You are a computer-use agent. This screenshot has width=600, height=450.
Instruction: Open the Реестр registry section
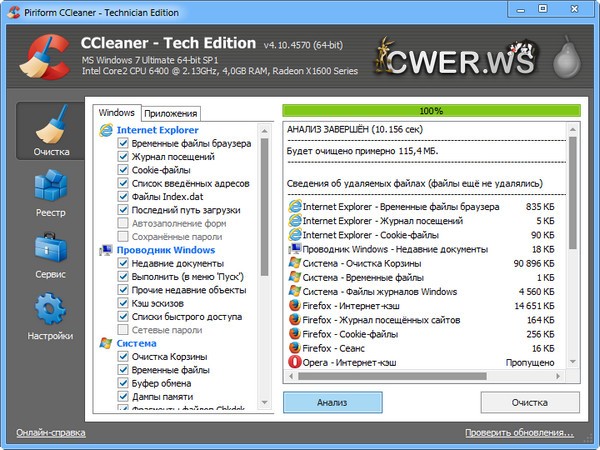51,193
